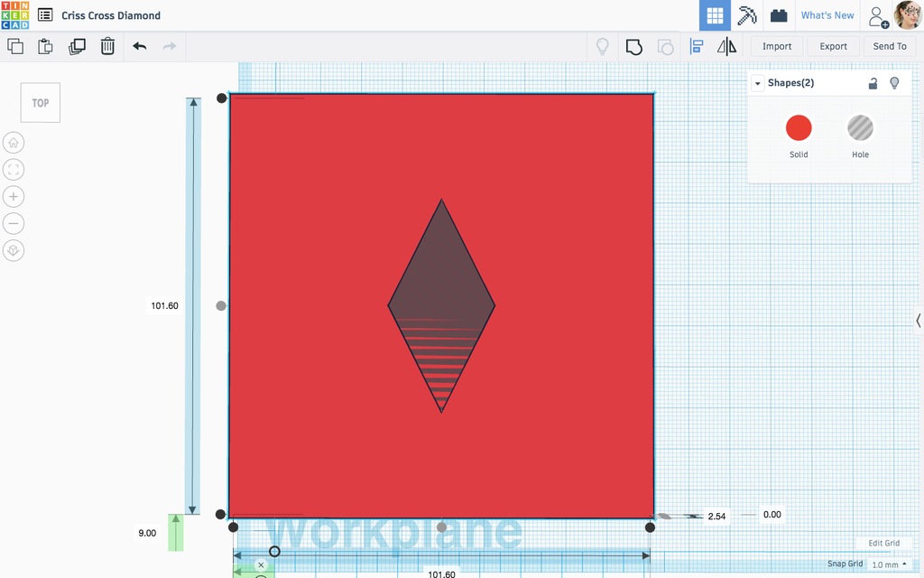This screenshot has height=578, width=924.
Task: Click the Ungroup icon
Action: (x=665, y=47)
